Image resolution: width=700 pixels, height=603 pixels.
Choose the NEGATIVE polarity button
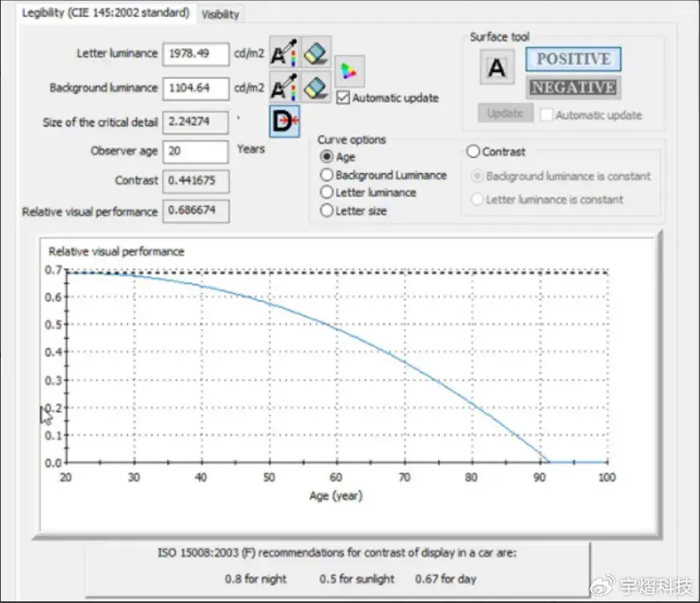(x=573, y=87)
